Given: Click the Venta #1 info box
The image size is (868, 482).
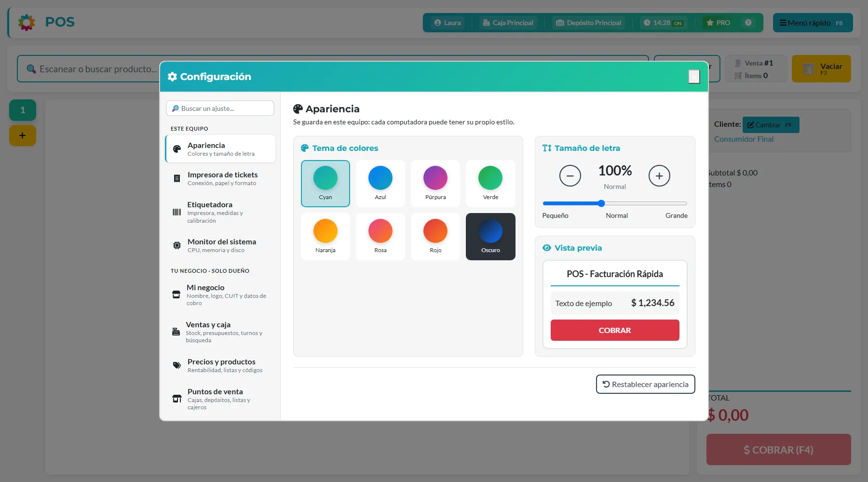Looking at the screenshot, I should point(756,69).
